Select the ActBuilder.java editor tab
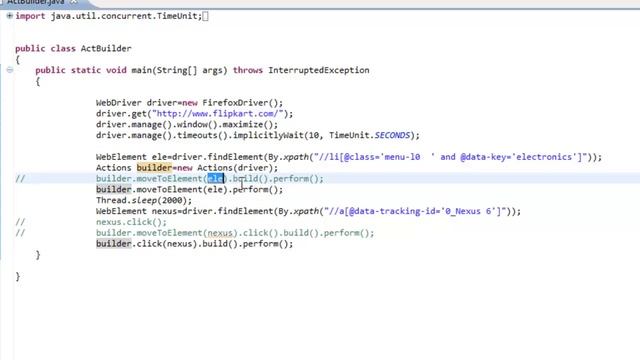640x360 pixels. click(x=36, y=2)
